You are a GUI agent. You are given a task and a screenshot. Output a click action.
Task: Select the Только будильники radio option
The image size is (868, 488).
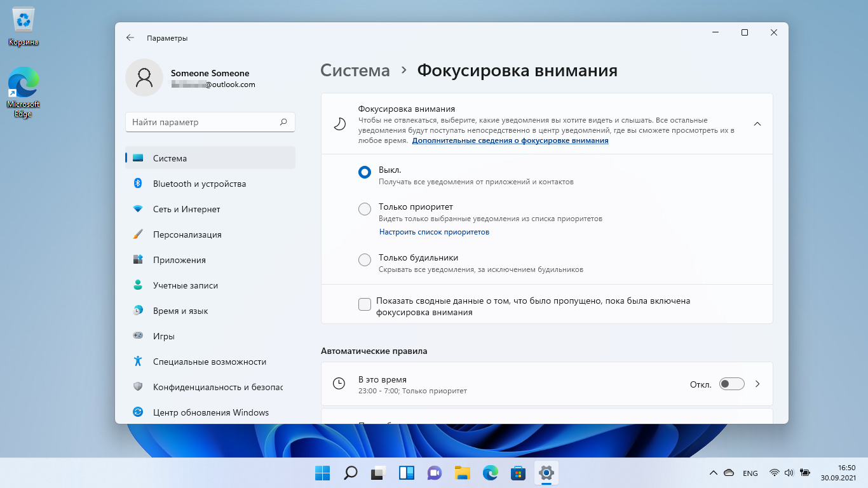click(x=364, y=260)
